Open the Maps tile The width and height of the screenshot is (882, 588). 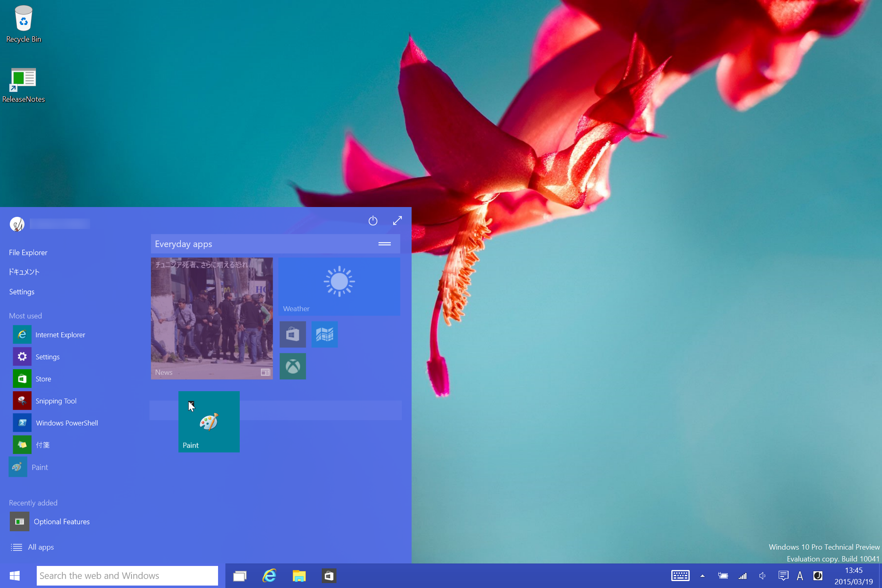(x=325, y=334)
